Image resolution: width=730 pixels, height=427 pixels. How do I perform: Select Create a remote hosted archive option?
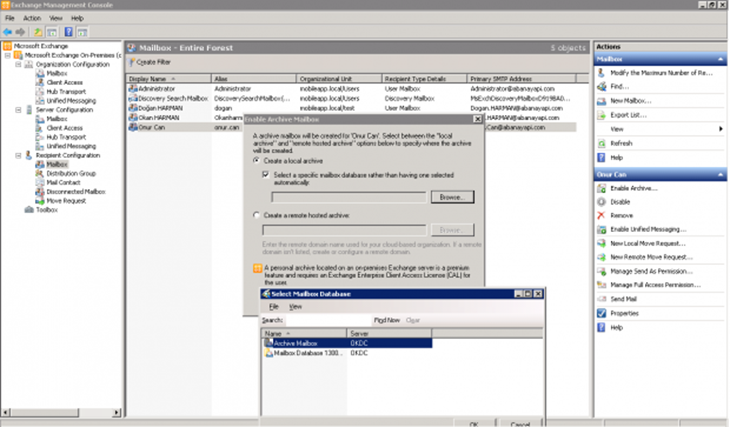click(x=257, y=215)
